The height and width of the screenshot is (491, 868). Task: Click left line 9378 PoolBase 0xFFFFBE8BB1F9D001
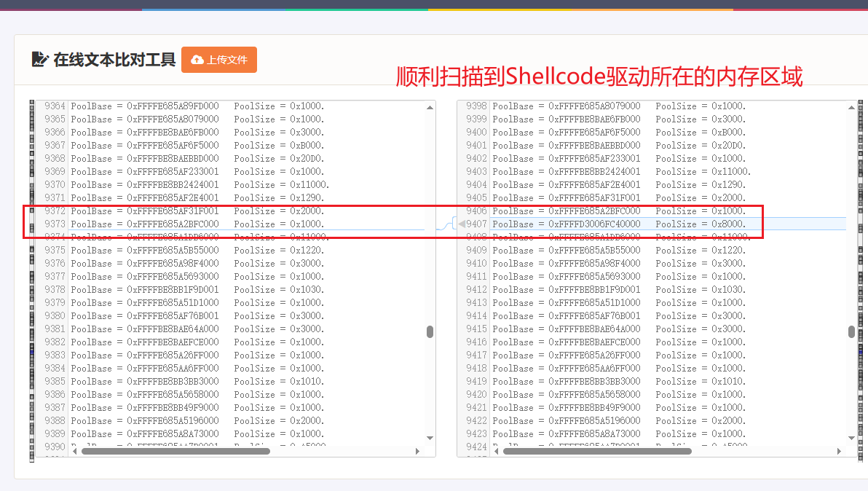(x=145, y=289)
